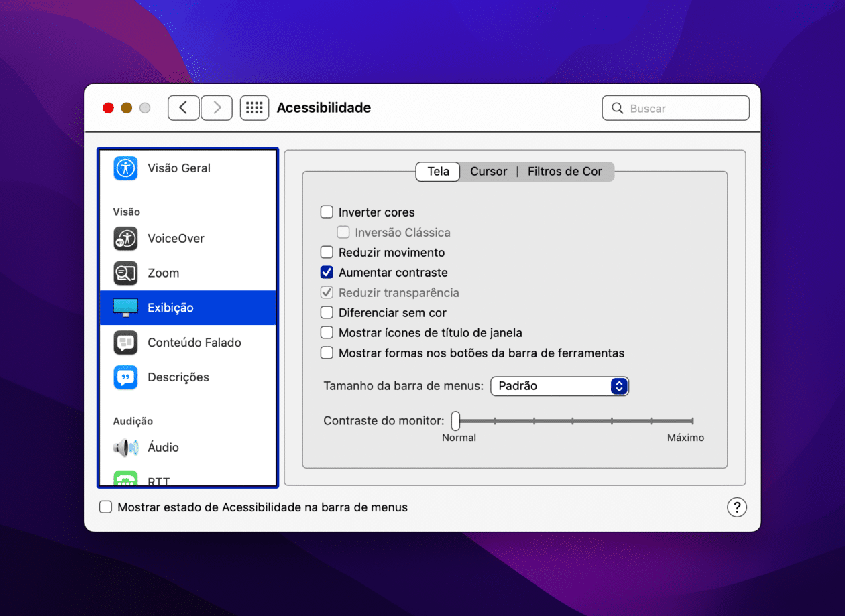Viewport: 845px width, 616px height.
Task: Open the help question mark button
Action: [737, 507]
